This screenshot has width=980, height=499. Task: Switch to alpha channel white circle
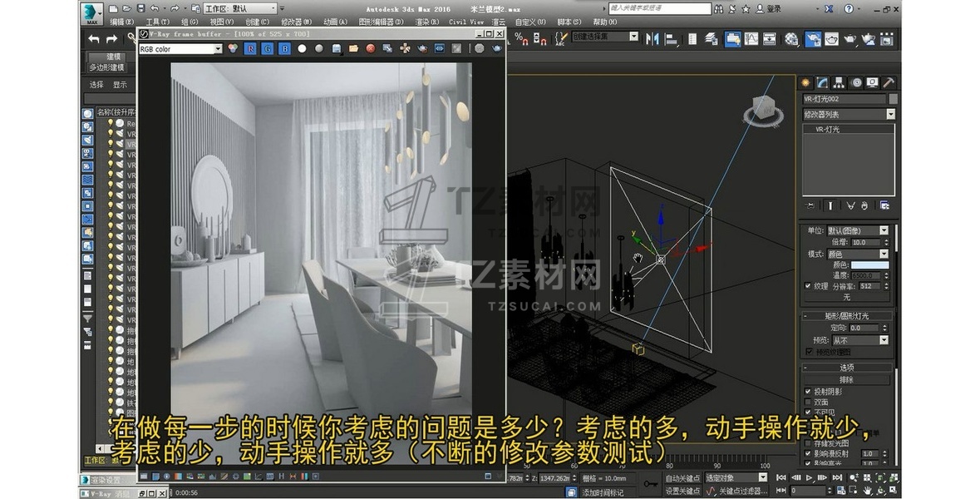point(302,48)
